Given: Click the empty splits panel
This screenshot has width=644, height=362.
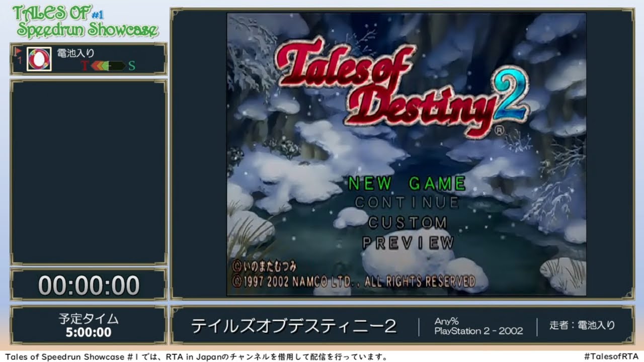Looking at the screenshot, I should coord(89,172).
